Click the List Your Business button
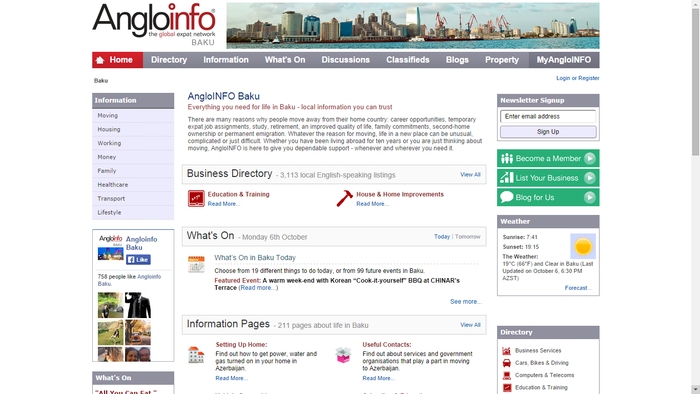Image resolution: width=700 pixels, height=394 pixels. coord(548,178)
